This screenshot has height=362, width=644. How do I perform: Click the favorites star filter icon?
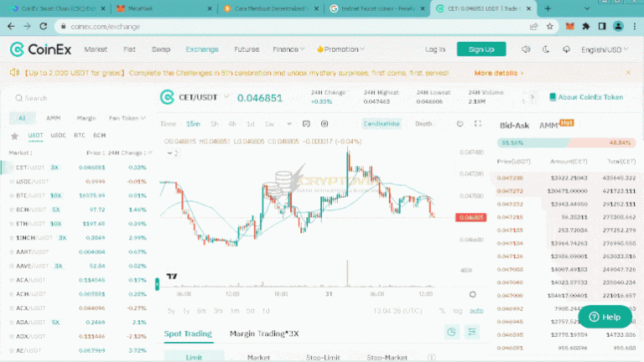point(14,135)
